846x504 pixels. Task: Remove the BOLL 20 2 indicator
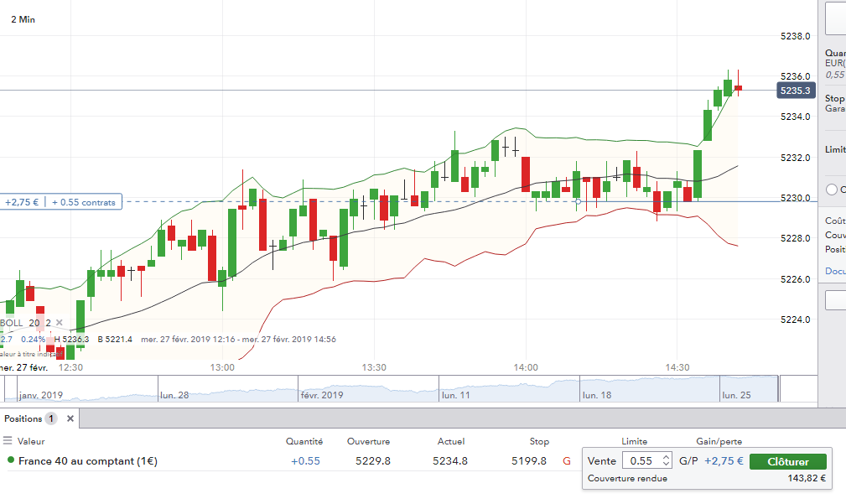pos(60,323)
